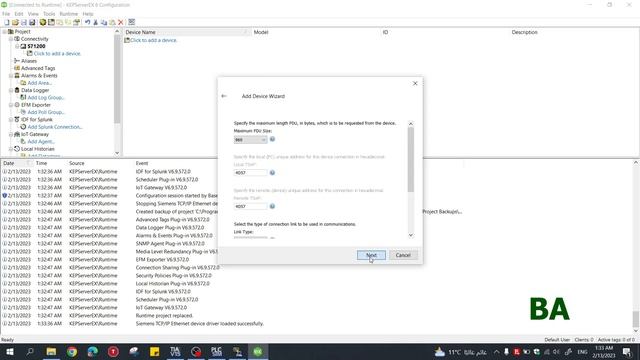Select Local Historian in project tree
The image size is (640, 360).
pos(38,149)
